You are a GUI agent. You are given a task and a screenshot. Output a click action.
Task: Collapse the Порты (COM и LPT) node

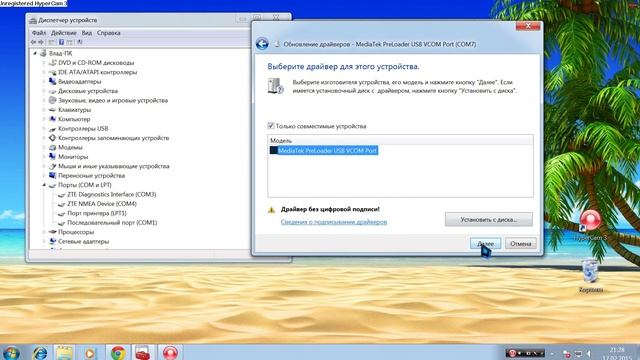44,185
